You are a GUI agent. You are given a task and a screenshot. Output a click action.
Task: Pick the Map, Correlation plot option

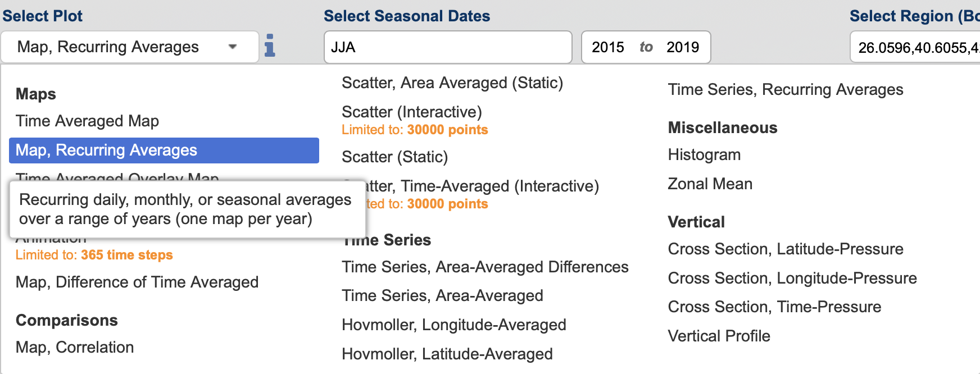[x=75, y=347]
